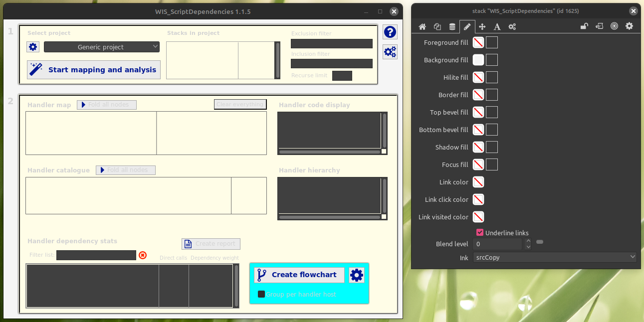Click the Exclusion filter input field
Screen dimensions: 644x322
click(332, 44)
